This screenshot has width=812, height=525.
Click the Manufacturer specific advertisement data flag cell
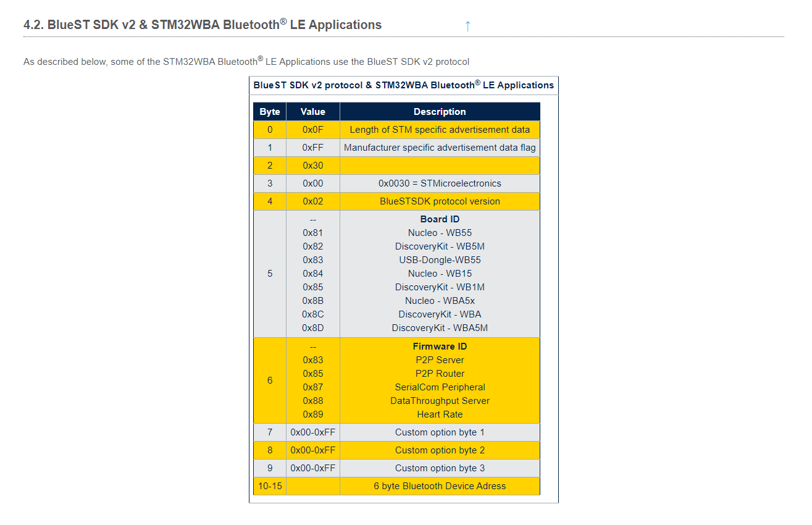[440, 148]
